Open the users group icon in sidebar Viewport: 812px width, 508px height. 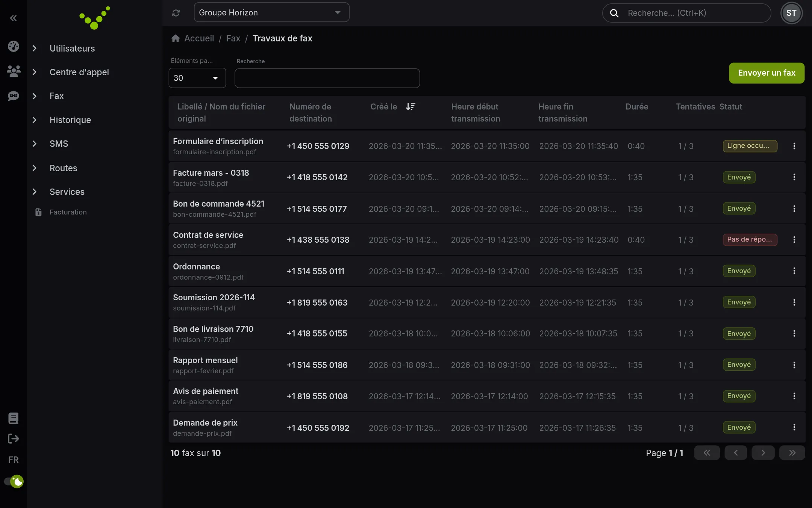tap(14, 71)
